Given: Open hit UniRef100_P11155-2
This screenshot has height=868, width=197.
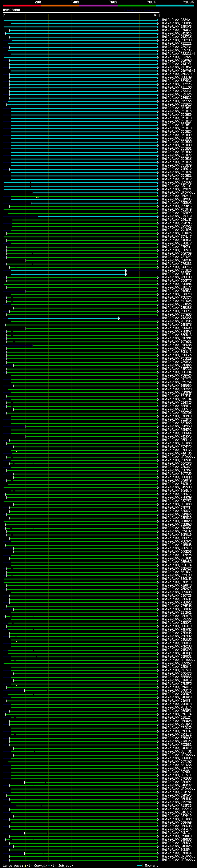Looking at the screenshot, I should [x=179, y=101].
